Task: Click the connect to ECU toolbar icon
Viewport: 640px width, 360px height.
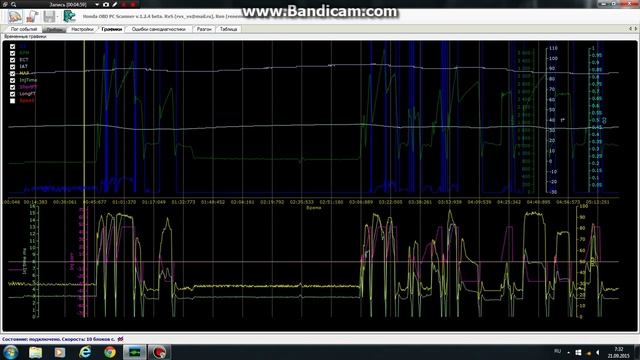Action: pos(15,17)
